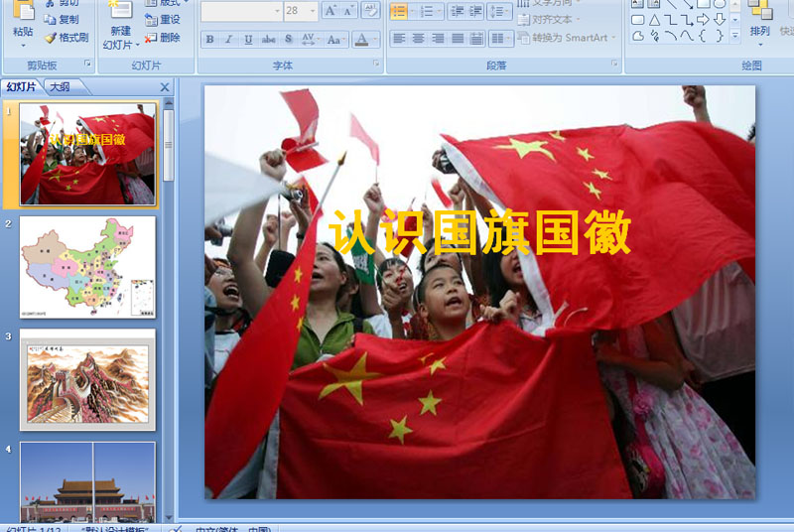Open the font name dropdown arrow
This screenshot has height=532, width=794.
coord(277,11)
